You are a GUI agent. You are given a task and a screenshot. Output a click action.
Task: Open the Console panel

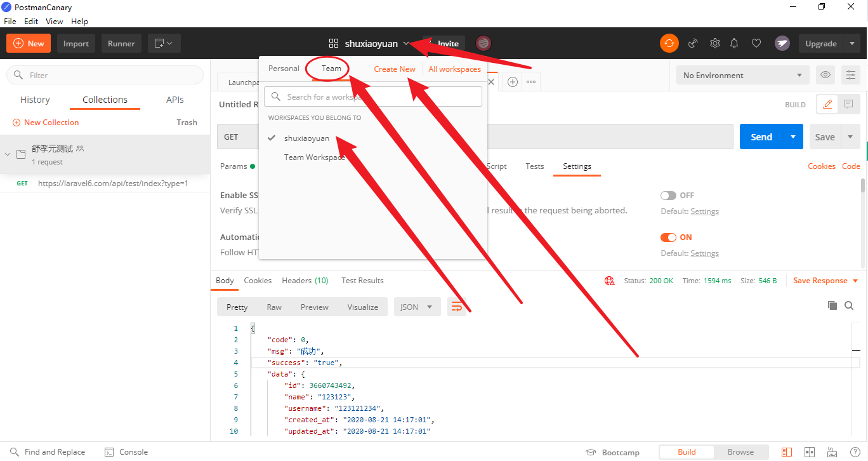126,452
